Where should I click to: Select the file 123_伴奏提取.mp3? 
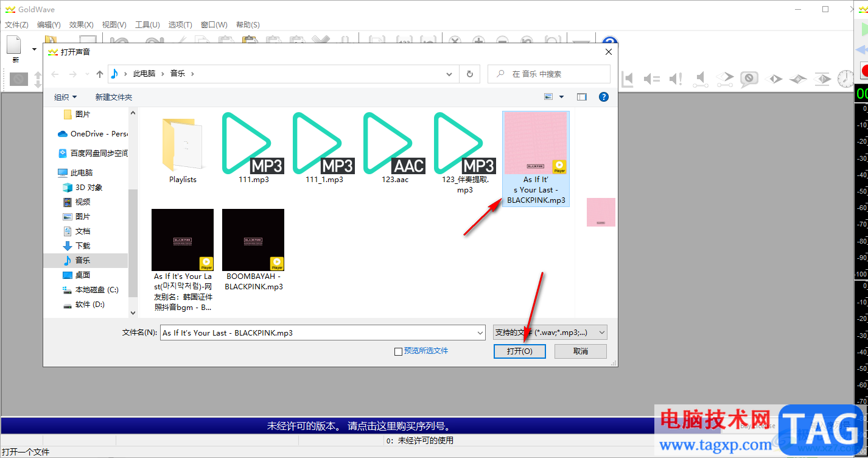pyautogui.click(x=466, y=154)
